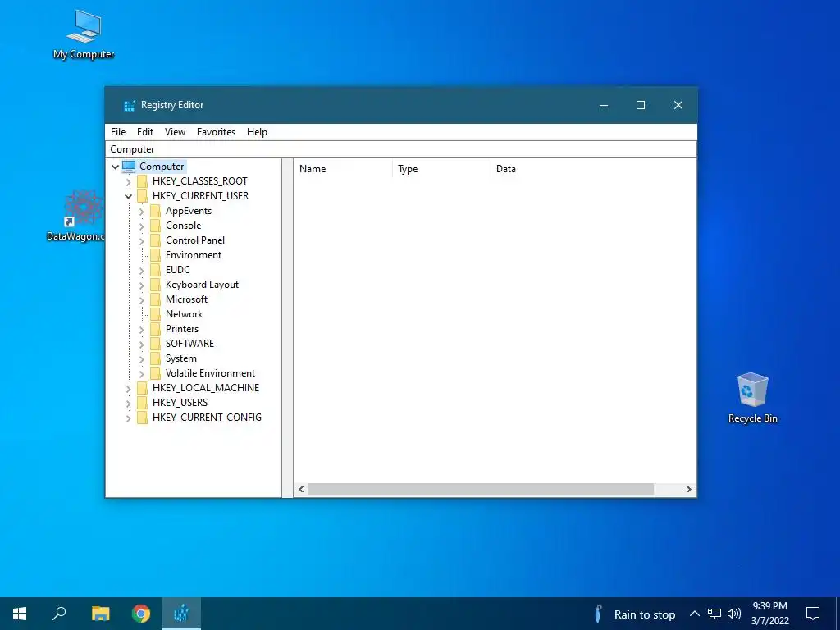Open the volume speaker icon

click(734, 614)
